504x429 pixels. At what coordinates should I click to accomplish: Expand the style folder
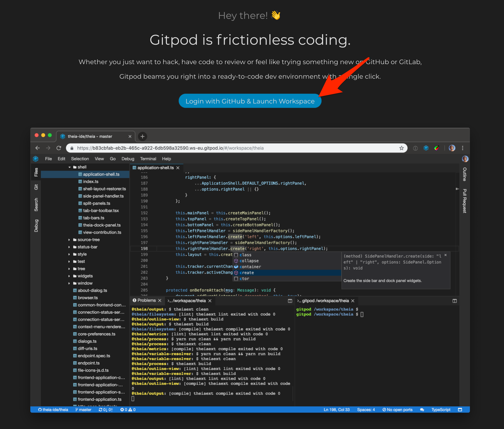pyautogui.click(x=69, y=254)
